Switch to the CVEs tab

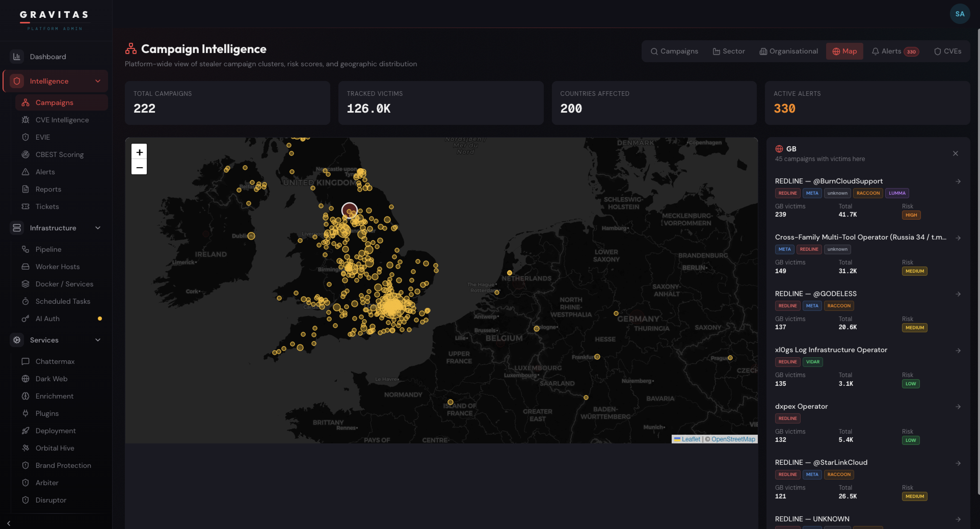pos(948,51)
